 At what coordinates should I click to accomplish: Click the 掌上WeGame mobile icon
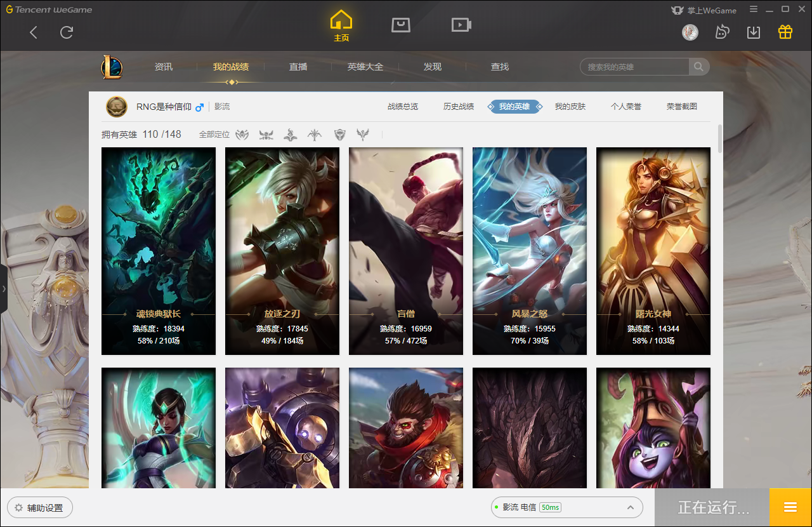[678, 10]
